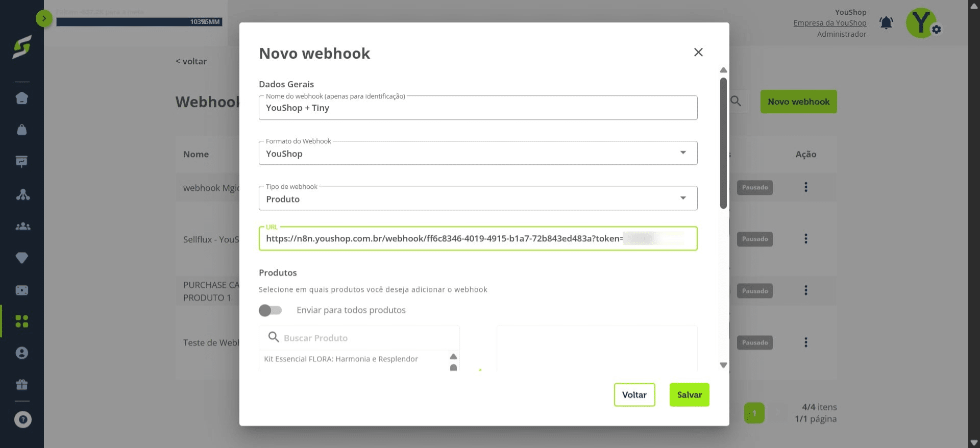Image resolution: width=980 pixels, height=448 pixels.
Task: Click the Sellflux logo in the sidebar
Action: pyautogui.click(x=22, y=47)
